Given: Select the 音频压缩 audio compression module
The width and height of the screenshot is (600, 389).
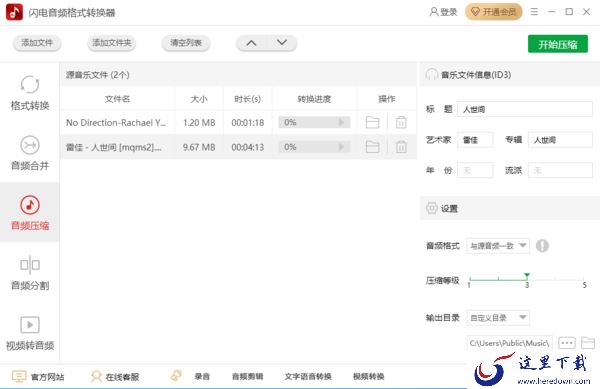Looking at the screenshot, I should point(30,213).
